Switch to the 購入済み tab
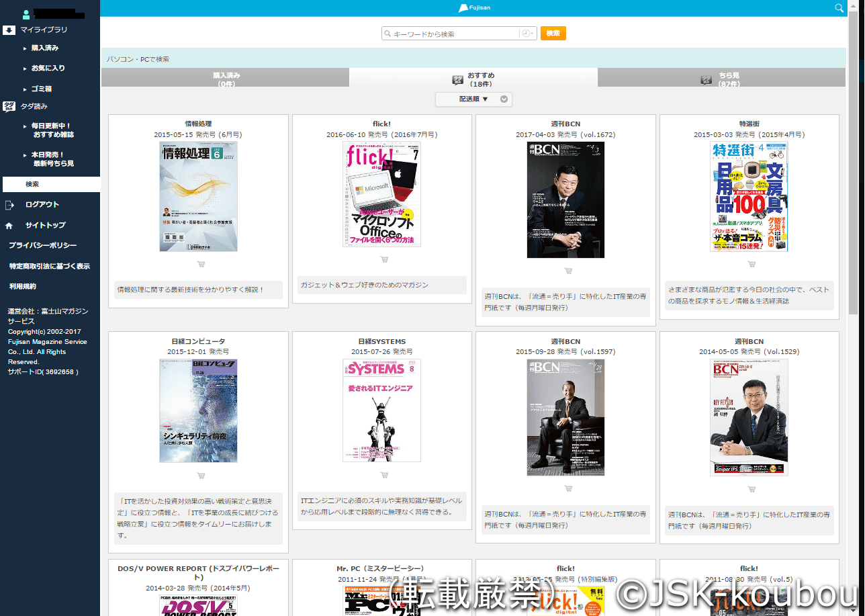Viewport: 865px width, 616px height. point(226,79)
